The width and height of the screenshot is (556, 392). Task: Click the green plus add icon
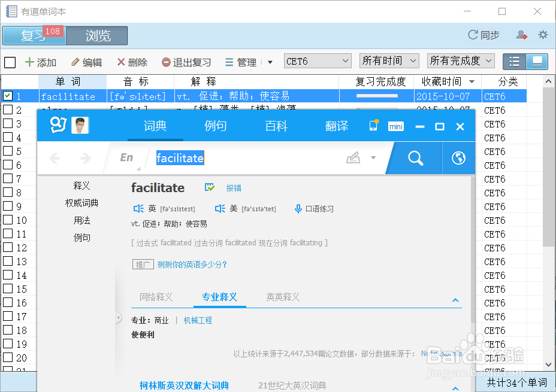click(29, 62)
